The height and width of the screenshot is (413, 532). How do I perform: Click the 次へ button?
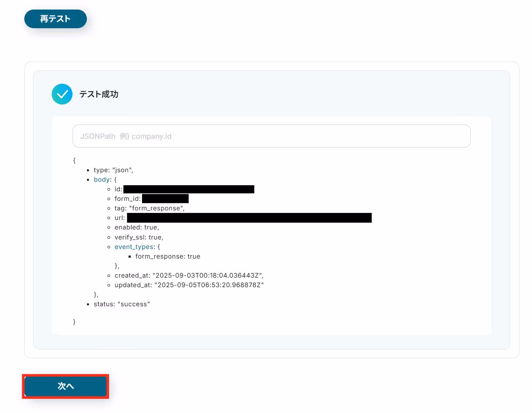click(x=66, y=386)
